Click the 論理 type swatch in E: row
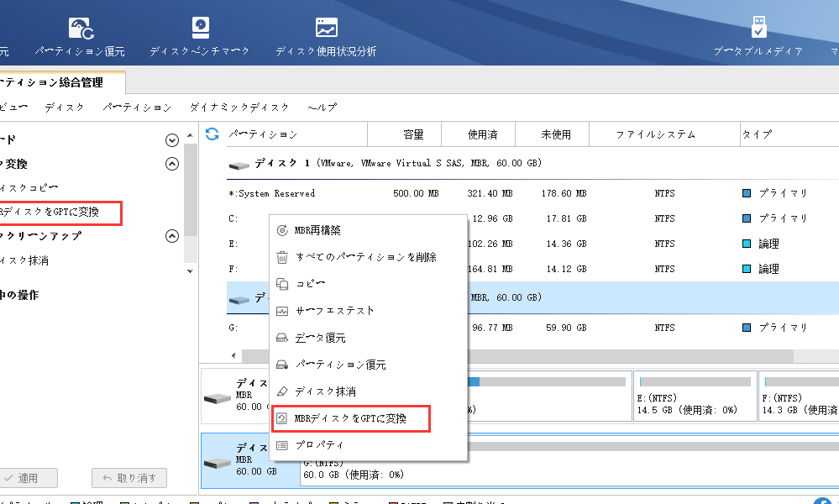The height and width of the screenshot is (504, 839). tap(747, 244)
